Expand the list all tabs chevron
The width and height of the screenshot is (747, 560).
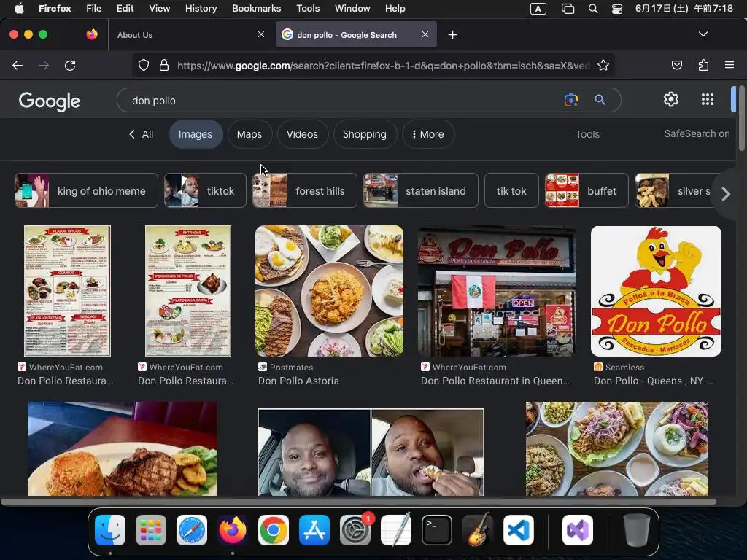point(703,34)
